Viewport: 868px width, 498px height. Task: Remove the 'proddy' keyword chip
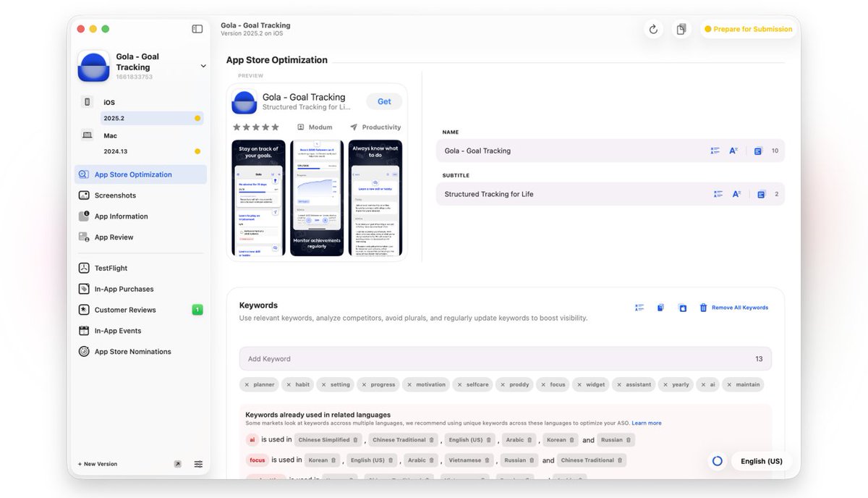click(503, 385)
